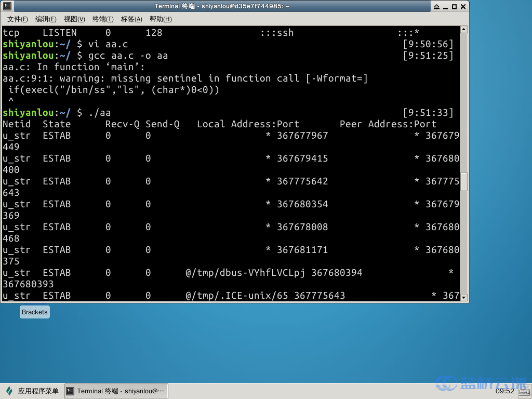Click the Brackets label on desktop
532x399 pixels.
coord(35,312)
